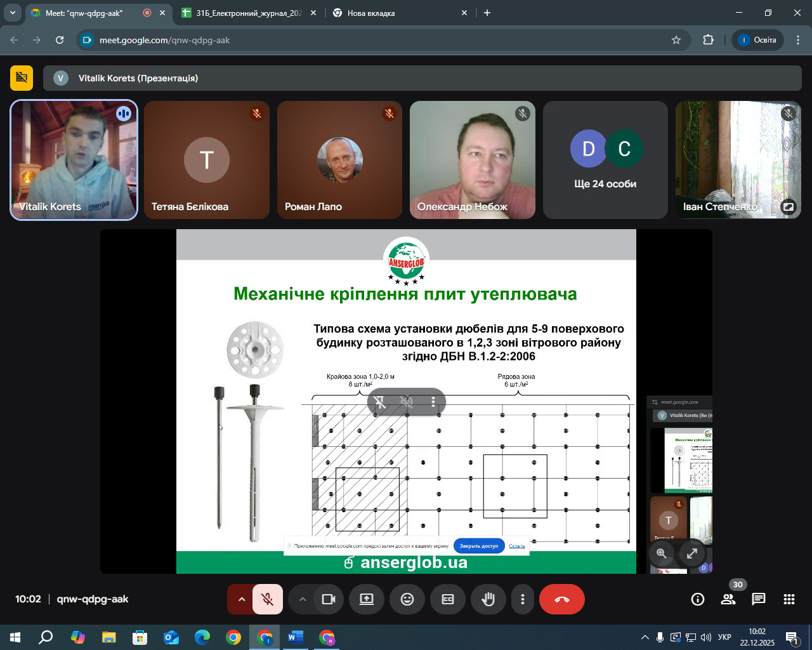Show the Ще 24 особи participants
The image size is (812, 650).
pos(605,160)
